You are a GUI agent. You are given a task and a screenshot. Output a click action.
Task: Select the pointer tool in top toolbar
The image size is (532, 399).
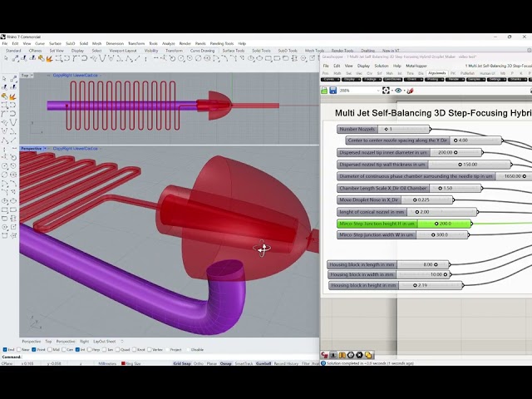pos(6,58)
